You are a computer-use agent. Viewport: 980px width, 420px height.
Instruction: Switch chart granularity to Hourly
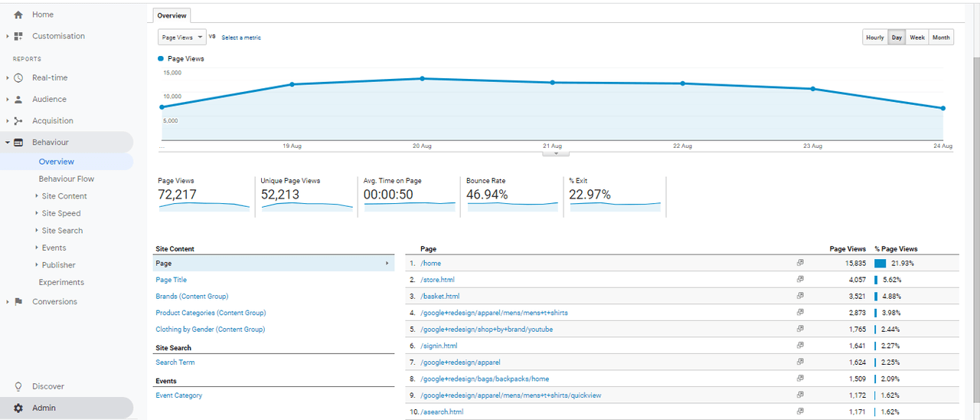tap(874, 38)
